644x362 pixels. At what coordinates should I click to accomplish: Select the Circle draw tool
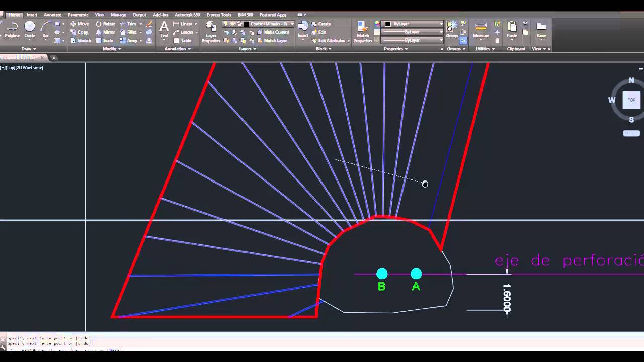tap(30, 30)
